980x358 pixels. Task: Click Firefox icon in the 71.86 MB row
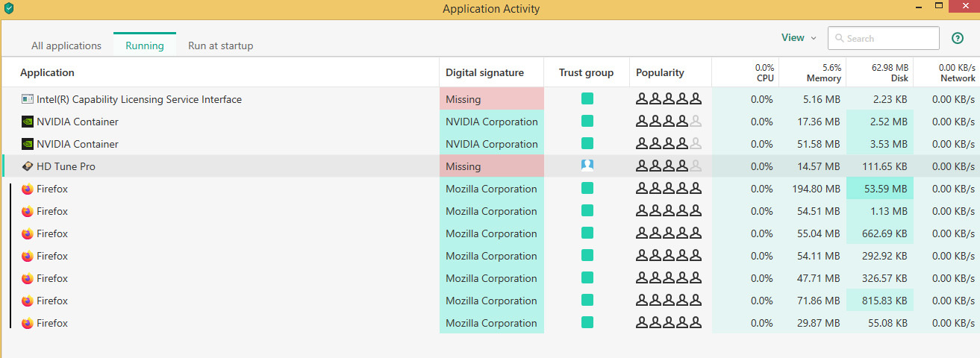(28, 301)
